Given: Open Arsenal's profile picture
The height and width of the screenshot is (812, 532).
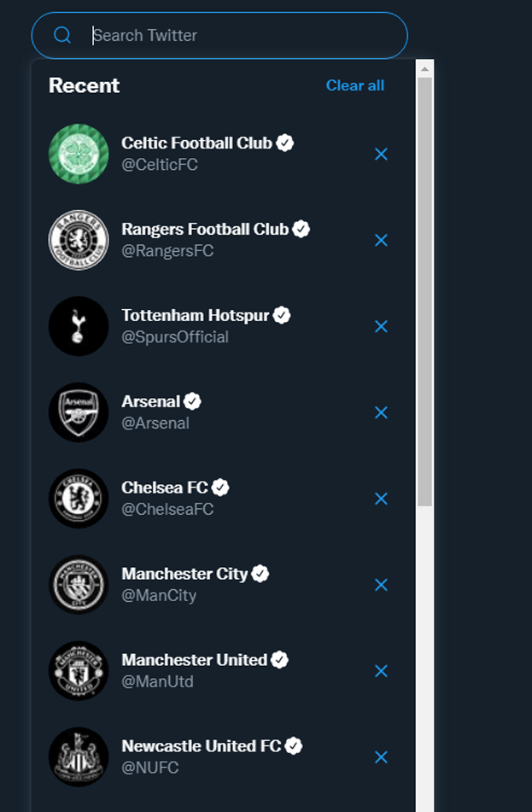Looking at the screenshot, I should (79, 412).
